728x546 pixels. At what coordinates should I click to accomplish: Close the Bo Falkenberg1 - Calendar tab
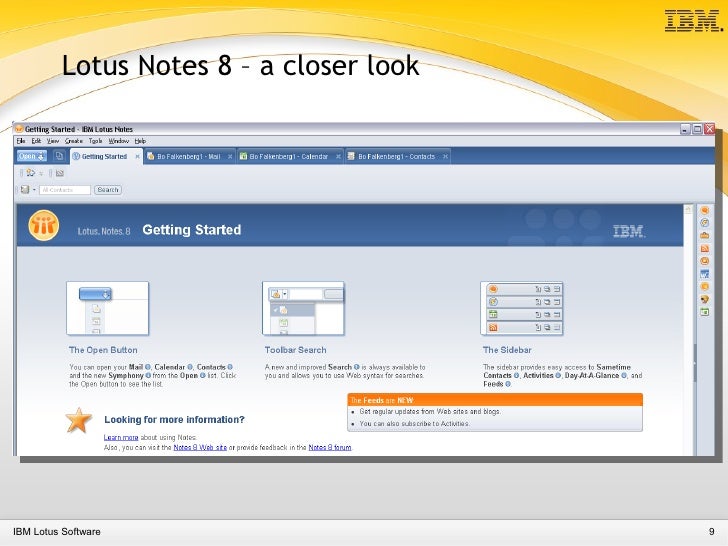(x=338, y=156)
